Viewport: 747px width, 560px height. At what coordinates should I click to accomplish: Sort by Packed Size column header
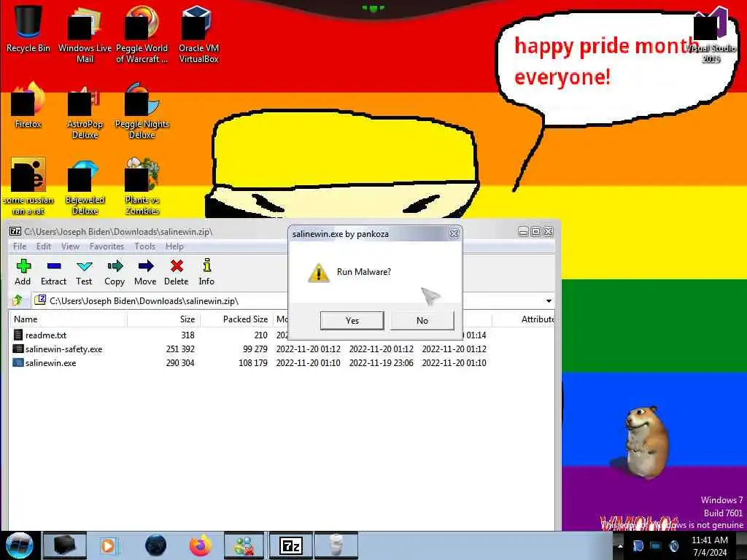click(236, 319)
